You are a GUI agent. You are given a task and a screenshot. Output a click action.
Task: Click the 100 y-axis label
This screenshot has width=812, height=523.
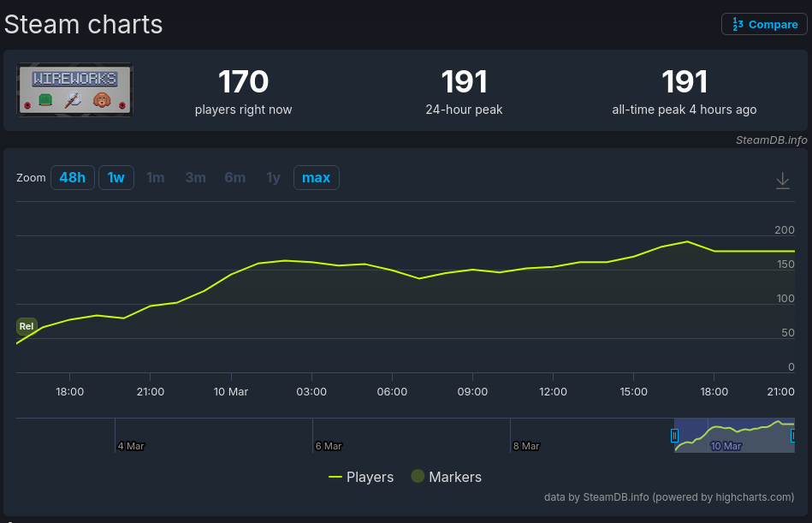pyautogui.click(x=785, y=298)
